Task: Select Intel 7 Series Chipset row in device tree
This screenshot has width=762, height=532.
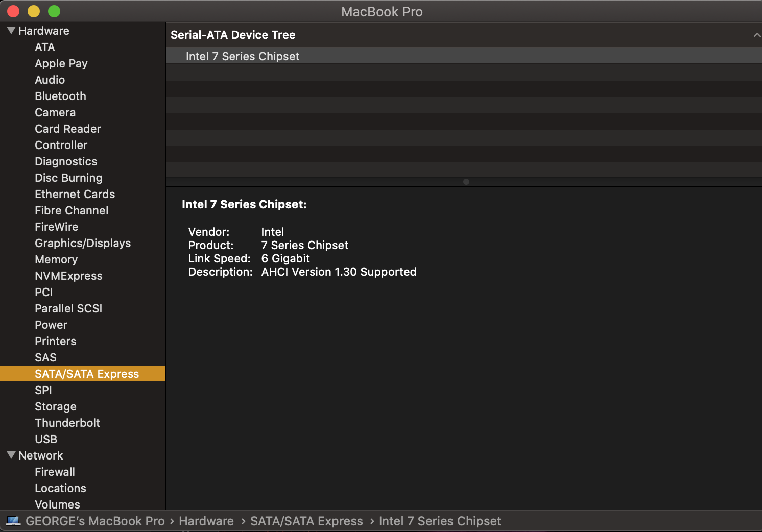Action: click(x=464, y=56)
